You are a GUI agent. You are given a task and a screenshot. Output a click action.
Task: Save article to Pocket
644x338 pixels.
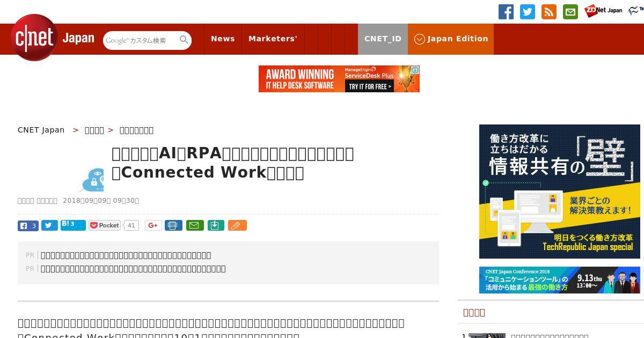tap(105, 225)
